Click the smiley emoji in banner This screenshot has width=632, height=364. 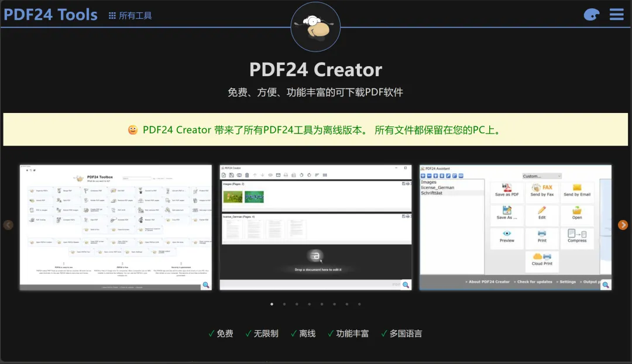[133, 130]
